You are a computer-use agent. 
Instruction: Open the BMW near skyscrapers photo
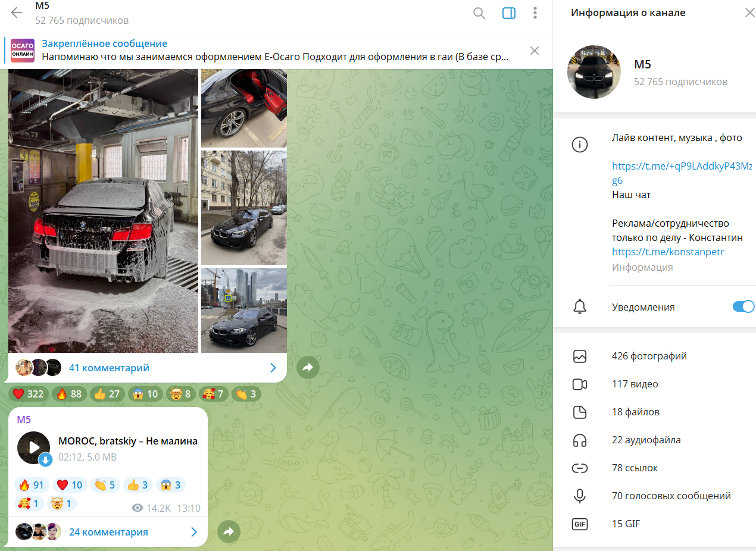[244, 310]
